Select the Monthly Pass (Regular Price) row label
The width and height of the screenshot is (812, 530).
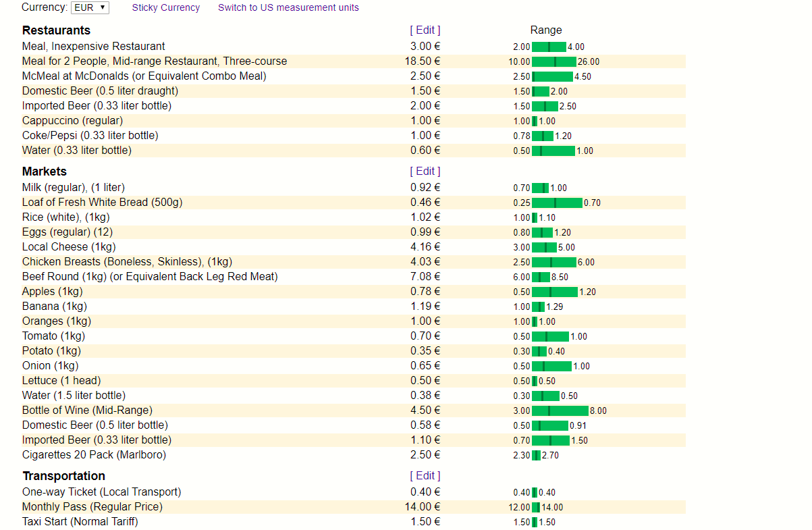(x=92, y=506)
